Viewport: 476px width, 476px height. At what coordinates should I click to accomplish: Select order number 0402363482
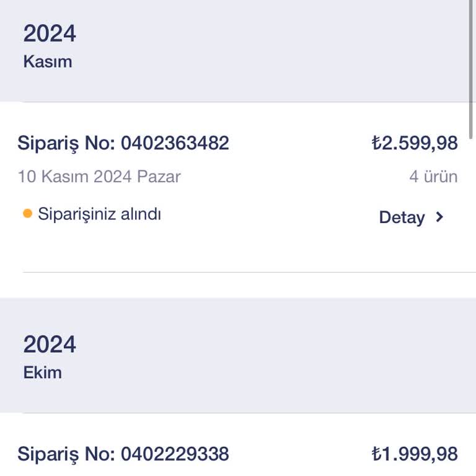coord(175,143)
